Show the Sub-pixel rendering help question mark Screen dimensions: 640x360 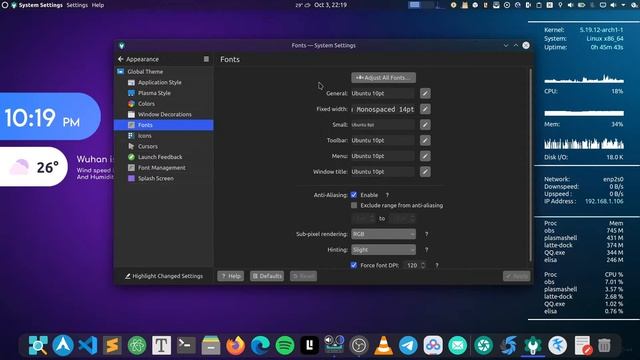(x=427, y=234)
